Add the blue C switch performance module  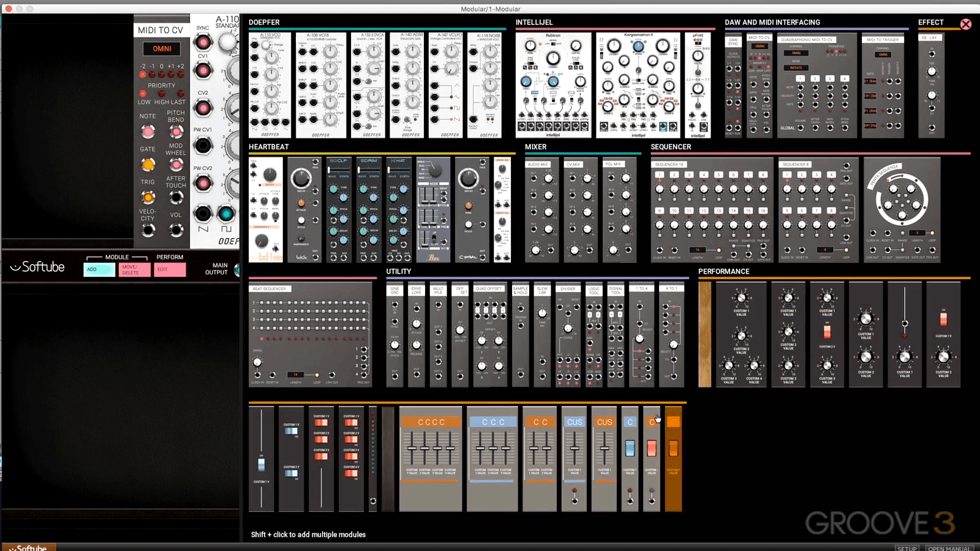[x=630, y=459]
